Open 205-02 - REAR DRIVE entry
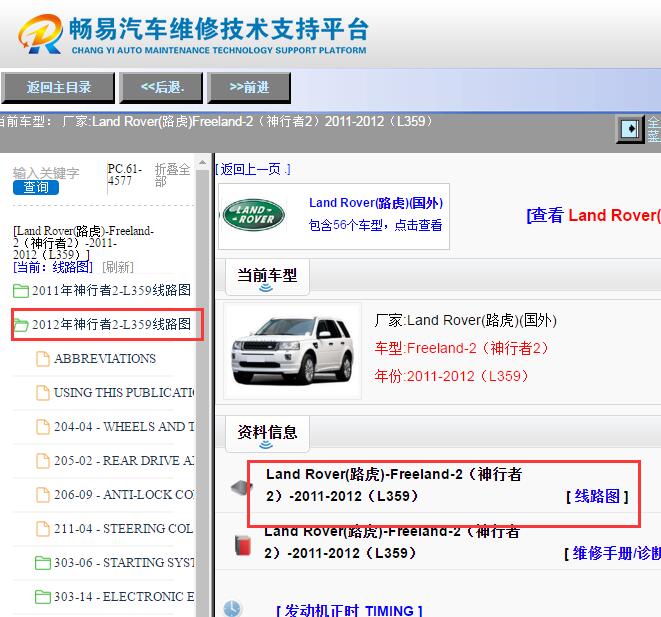This screenshot has width=661, height=617. tap(124, 461)
